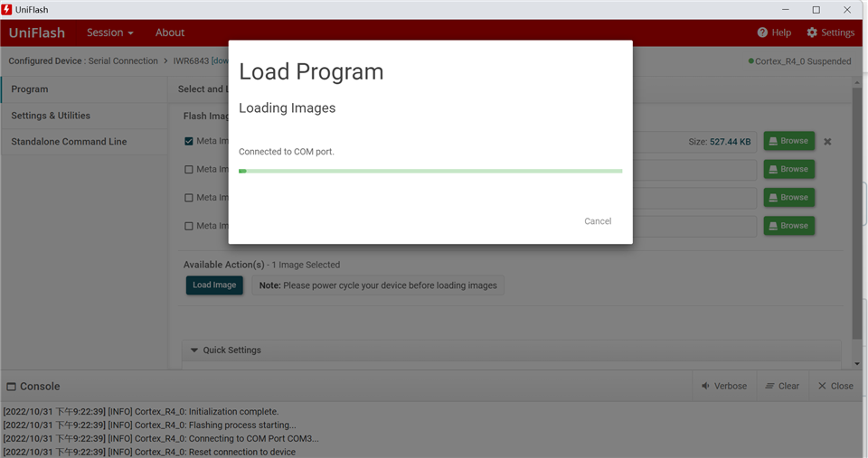Open the Session dropdown menu

(109, 33)
